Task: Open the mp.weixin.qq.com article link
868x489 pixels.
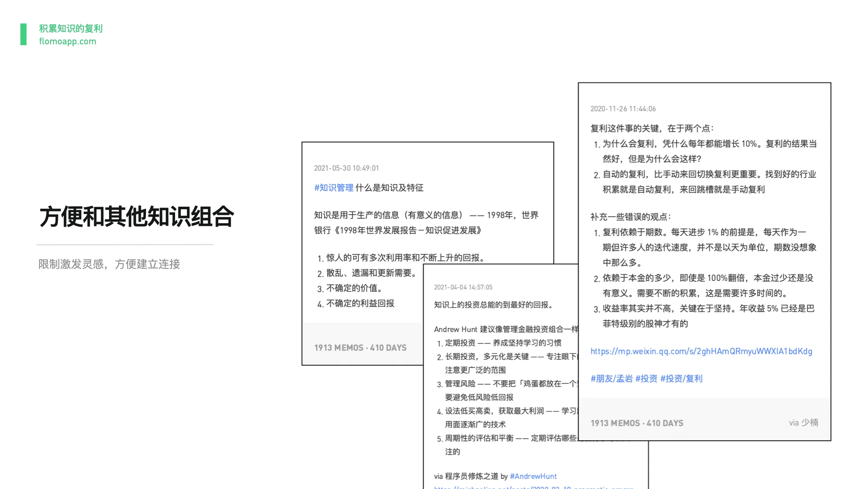Action: pyautogui.click(x=701, y=351)
